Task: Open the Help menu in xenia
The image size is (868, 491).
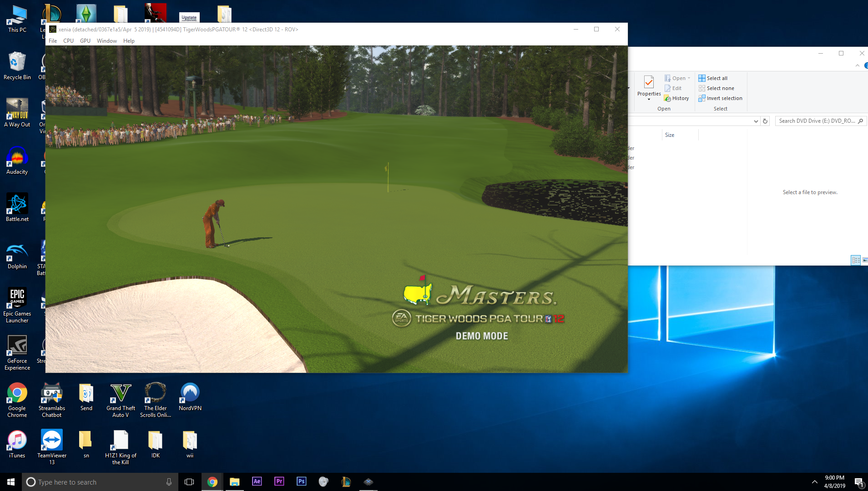Action: pos(129,41)
